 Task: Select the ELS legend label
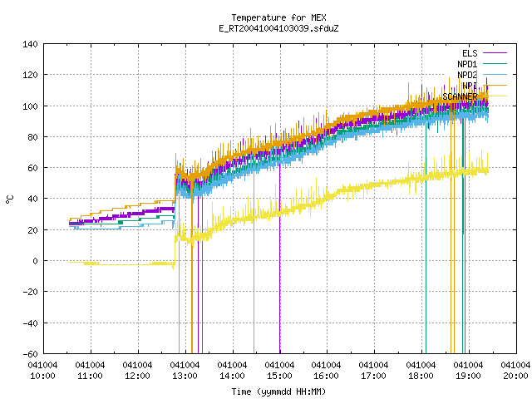(470, 53)
